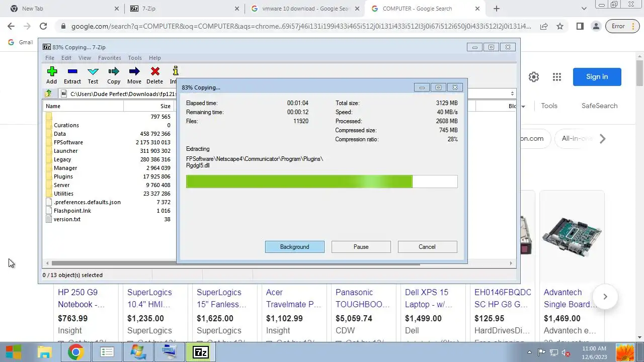Open a new browser tab with plus icon
Image resolution: width=644 pixels, height=362 pixels.
pos(497,9)
